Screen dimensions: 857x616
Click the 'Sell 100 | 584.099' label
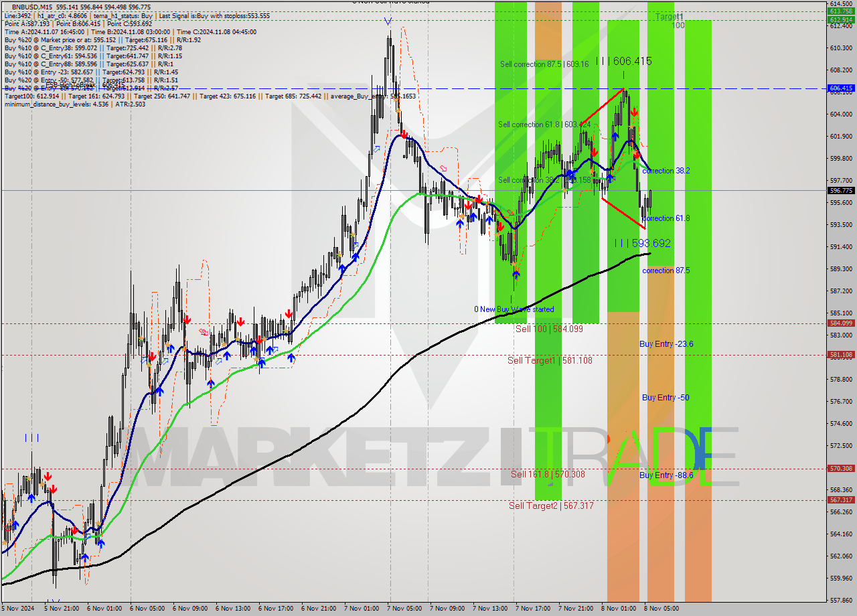click(549, 329)
